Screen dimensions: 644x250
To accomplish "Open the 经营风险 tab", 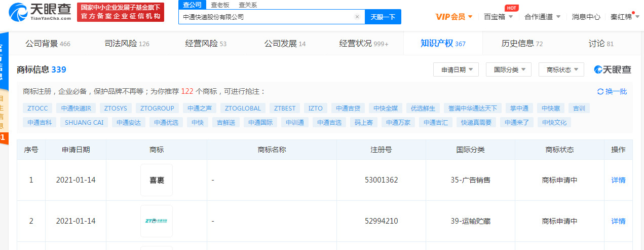I will (206, 44).
